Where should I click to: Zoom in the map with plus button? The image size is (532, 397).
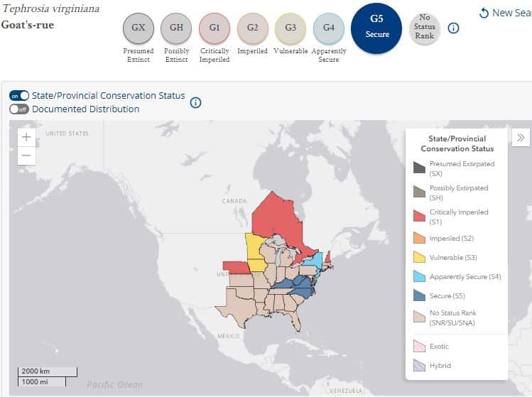[26, 137]
